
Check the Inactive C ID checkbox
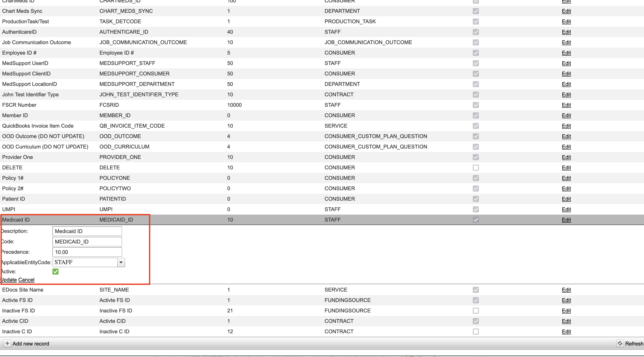476,331
